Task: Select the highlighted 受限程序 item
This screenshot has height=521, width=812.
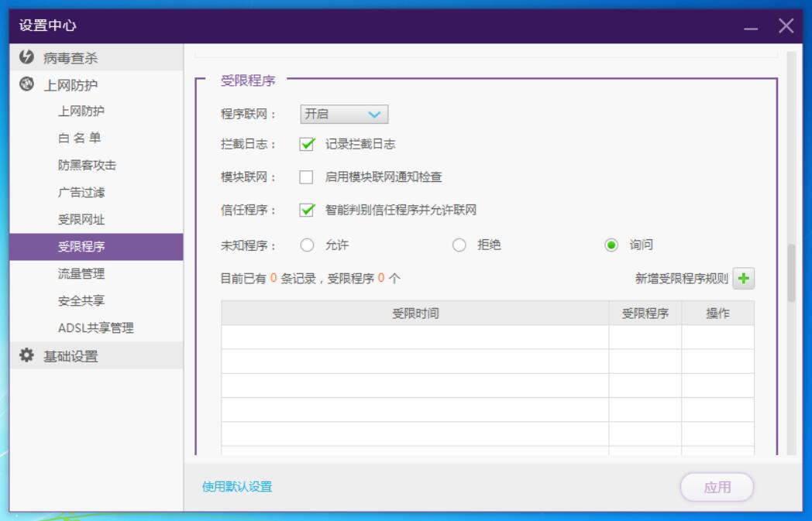Action: [96, 247]
